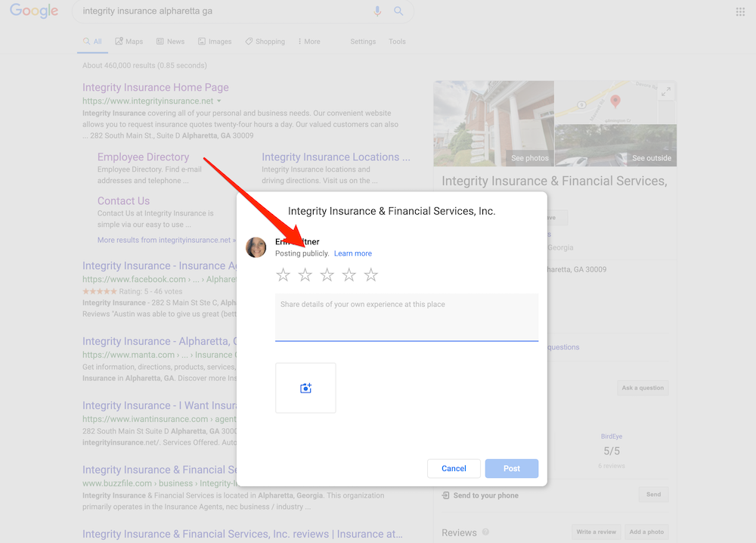
Task: Open the Learn more link
Action: 353,253
